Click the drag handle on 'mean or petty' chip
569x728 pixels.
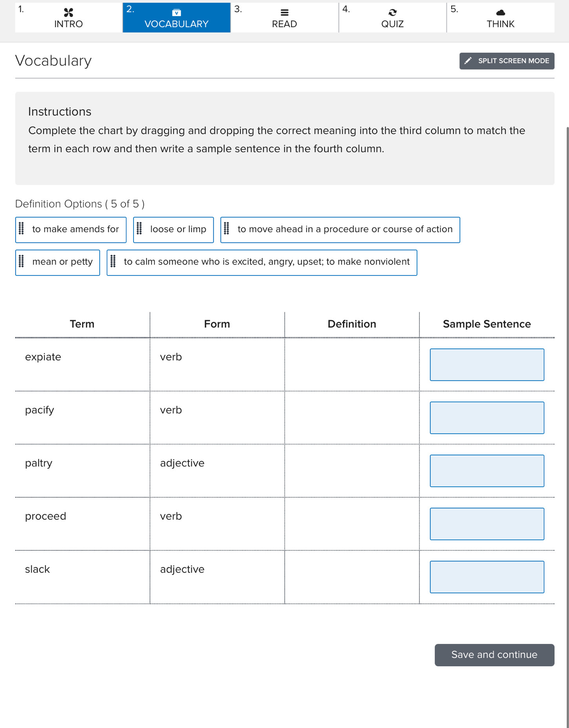point(22,262)
